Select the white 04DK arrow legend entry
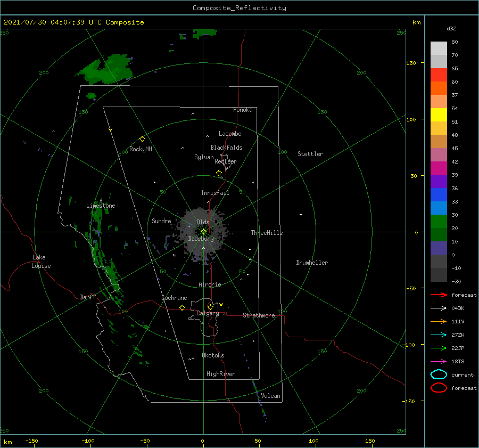 click(439, 308)
